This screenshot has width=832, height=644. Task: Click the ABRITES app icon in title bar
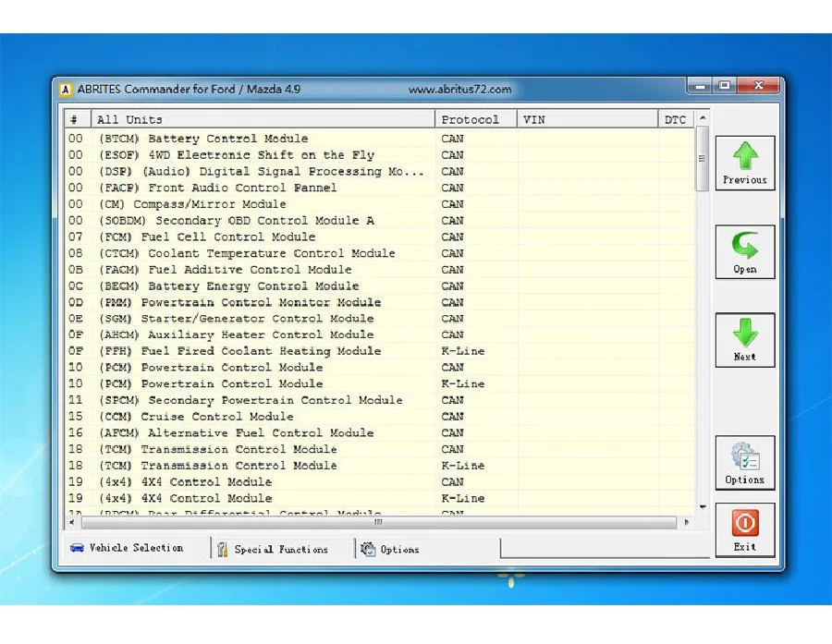click(x=66, y=89)
